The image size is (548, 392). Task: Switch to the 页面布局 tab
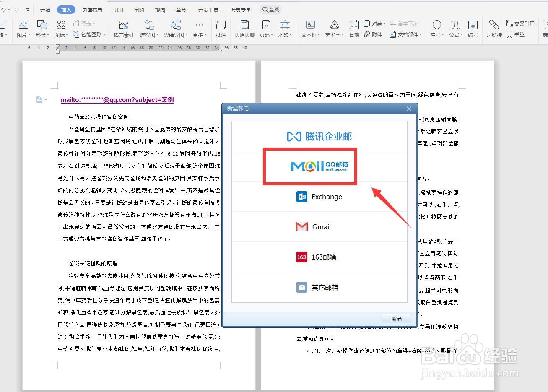[92, 10]
